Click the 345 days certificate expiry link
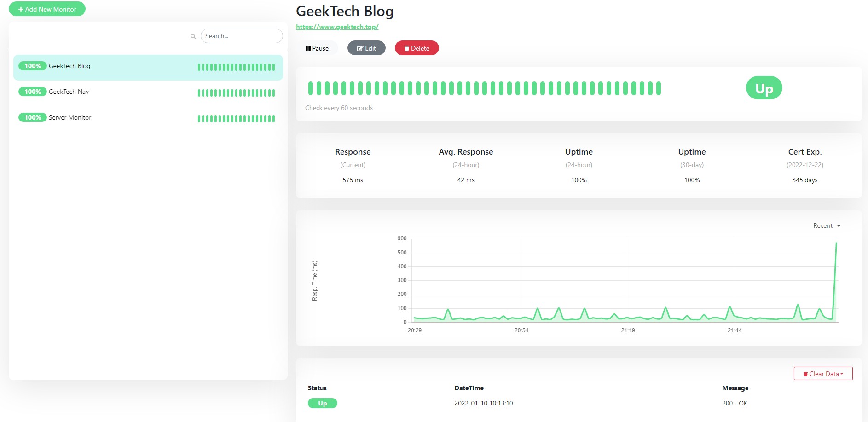This screenshot has width=868, height=422. [804, 180]
